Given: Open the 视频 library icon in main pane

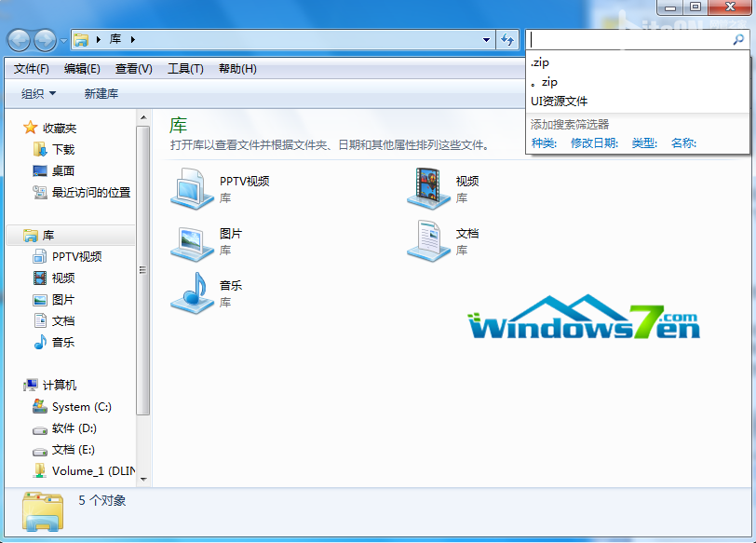Looking at the screenshot, I should [428, 188].
